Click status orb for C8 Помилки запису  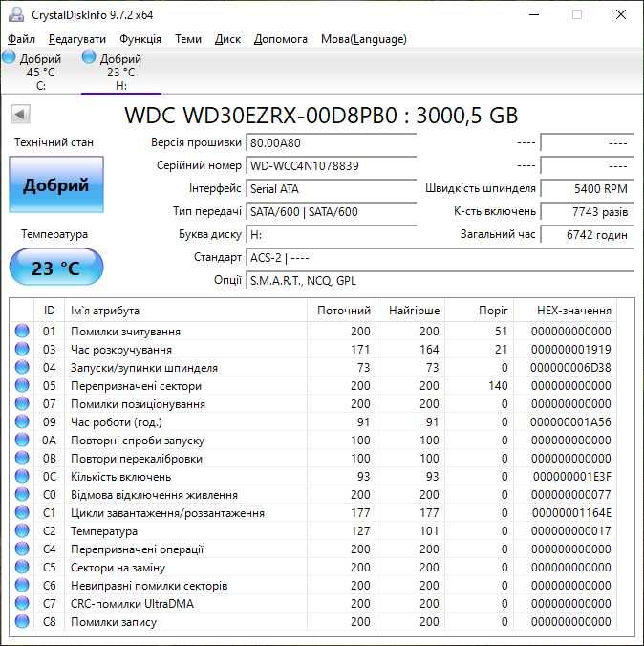[x=22, y=621]
